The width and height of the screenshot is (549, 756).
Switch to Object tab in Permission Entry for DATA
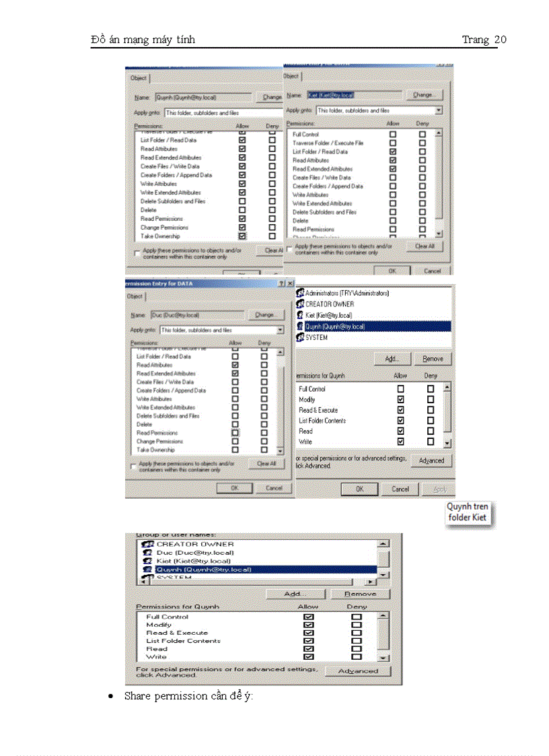point(135,296)
